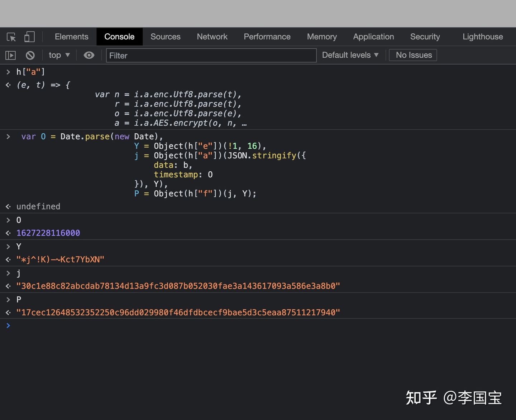The height and width of the screenshot is (420, 516).
Task: Open the Network tab
Action: pyautogui.click(x=212, y=37)
